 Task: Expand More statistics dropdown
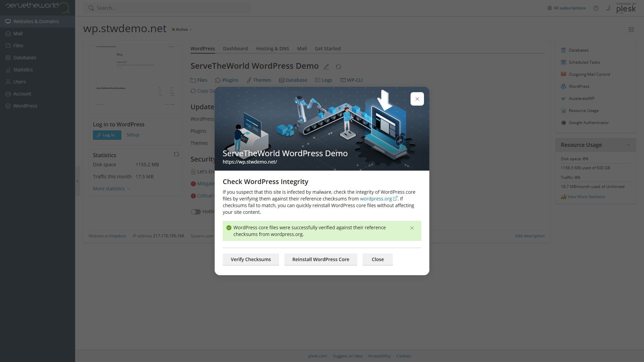(111, 189)
